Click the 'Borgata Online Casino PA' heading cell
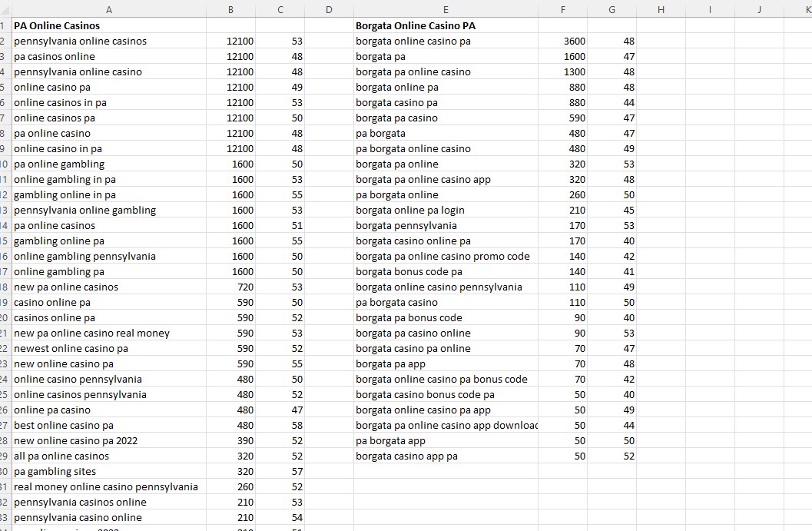 (x=446, y=25)
